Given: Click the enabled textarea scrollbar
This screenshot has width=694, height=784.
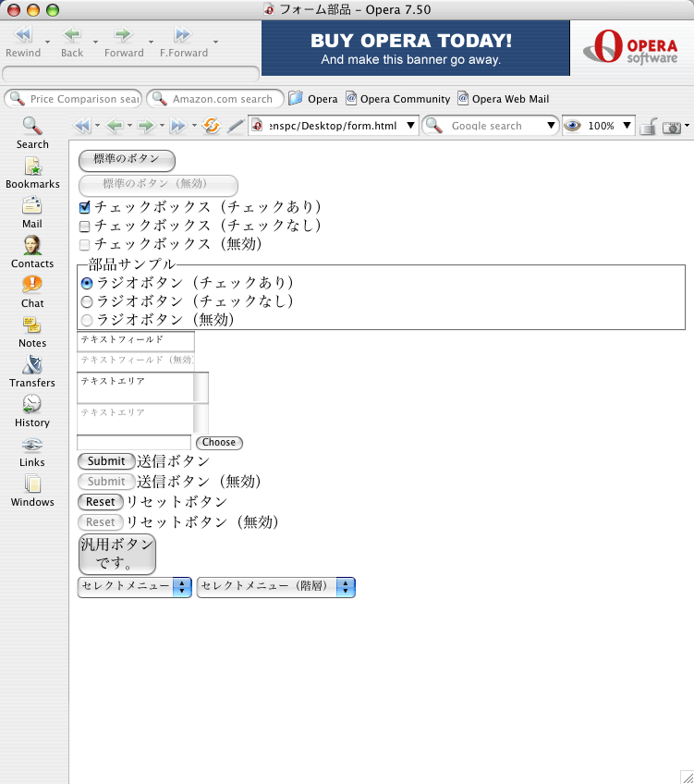Looking at the screenshot, I should (x=201, y=387).
